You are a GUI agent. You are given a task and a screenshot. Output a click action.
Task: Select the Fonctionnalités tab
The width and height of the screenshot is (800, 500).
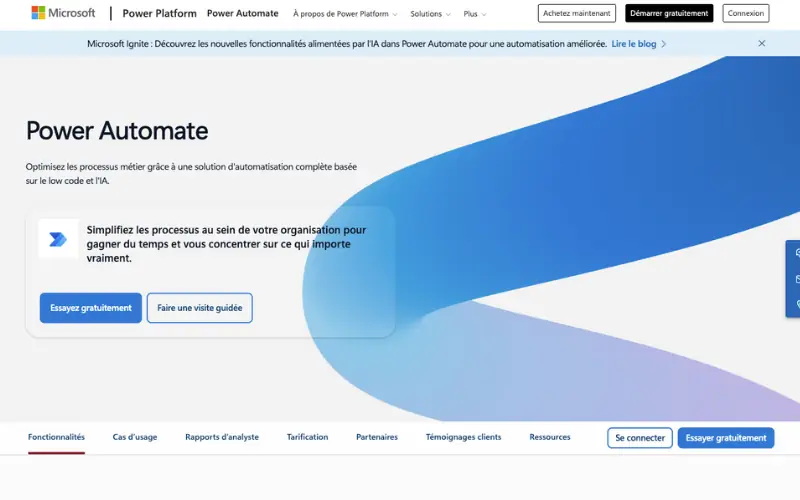point(56,437)
